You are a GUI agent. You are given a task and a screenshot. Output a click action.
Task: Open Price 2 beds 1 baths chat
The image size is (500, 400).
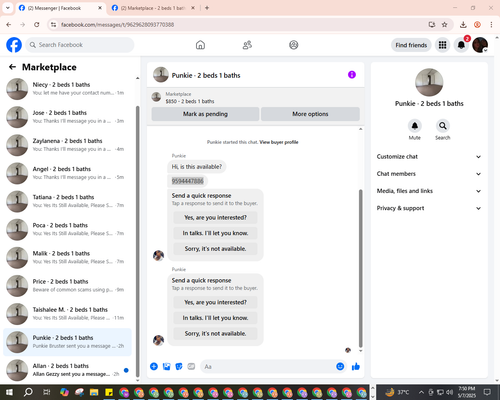(67, 286)
